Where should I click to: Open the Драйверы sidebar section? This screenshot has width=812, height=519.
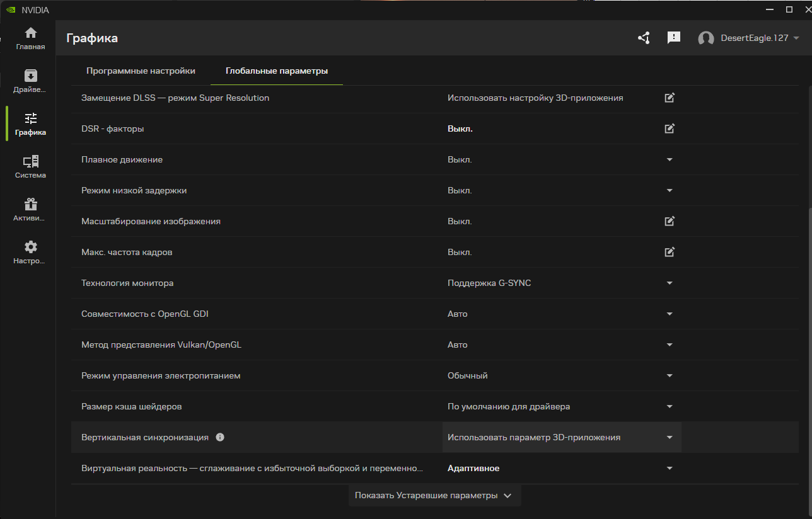pos(30,81)
